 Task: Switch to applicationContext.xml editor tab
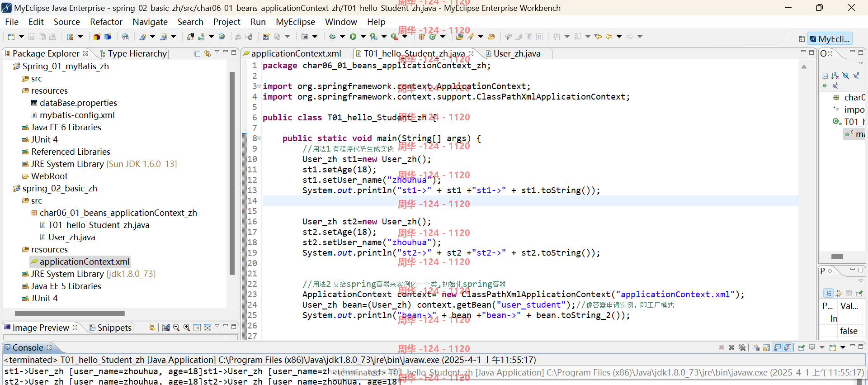296,53
